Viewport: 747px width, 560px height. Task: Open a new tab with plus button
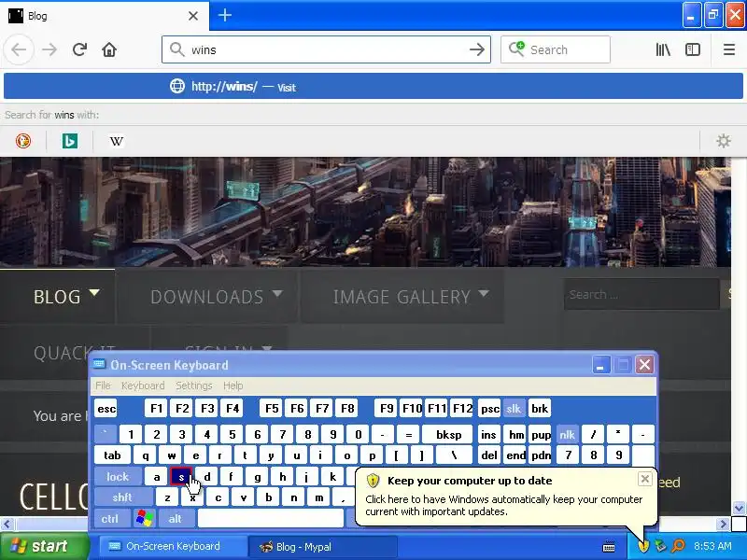(x=225, y=15)
